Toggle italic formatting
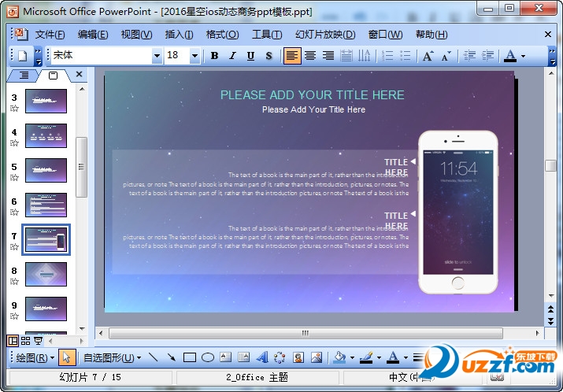This screenshot has height=392, width=563. point(232,56)
